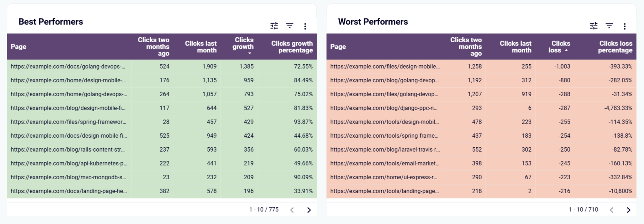The height and width of the screenshot is (224, 644).
Task: Select the blog/rails-content-str row
Action: [x=68, y=149]
